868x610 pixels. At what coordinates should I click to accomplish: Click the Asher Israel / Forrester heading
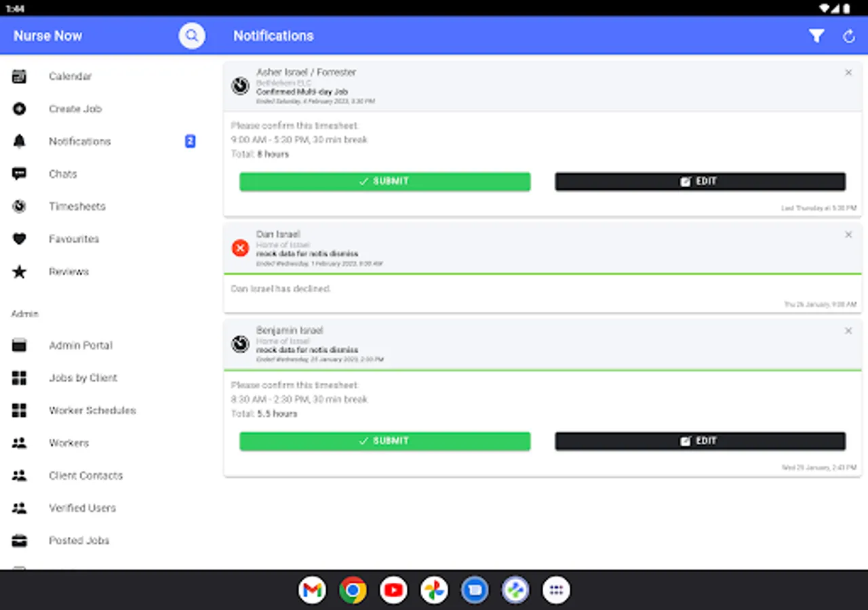click(306, 73)
